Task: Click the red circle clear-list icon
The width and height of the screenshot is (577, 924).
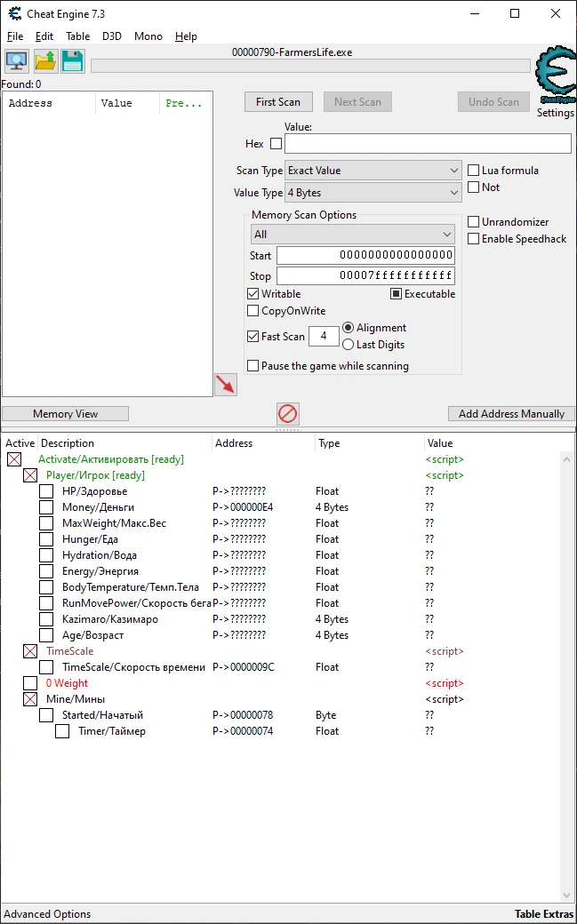Action: tap(287, 414)
